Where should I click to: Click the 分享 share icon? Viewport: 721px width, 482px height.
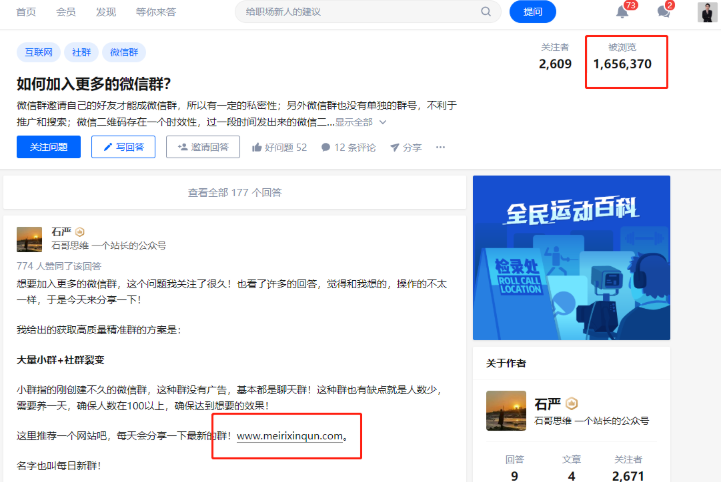(x=395, y=147)
